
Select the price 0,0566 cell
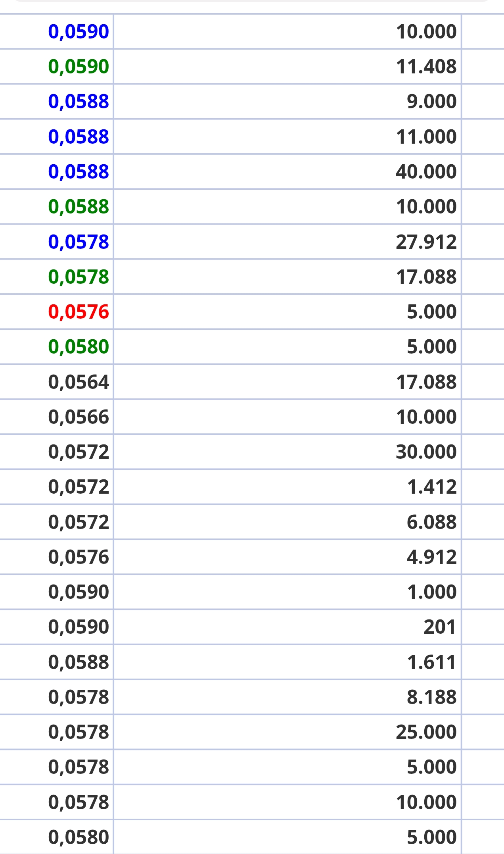(56, 417)
